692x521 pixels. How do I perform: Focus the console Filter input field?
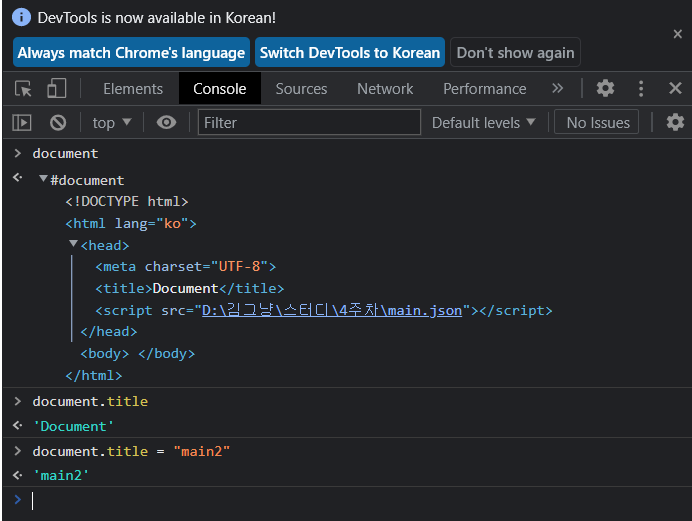click(x=309, y=123)
